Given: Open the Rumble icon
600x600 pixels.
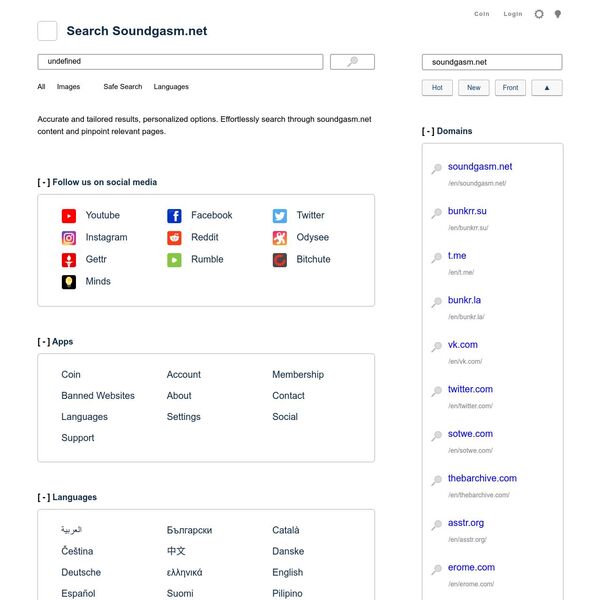Looking at the screenshot, I should 174,260.
